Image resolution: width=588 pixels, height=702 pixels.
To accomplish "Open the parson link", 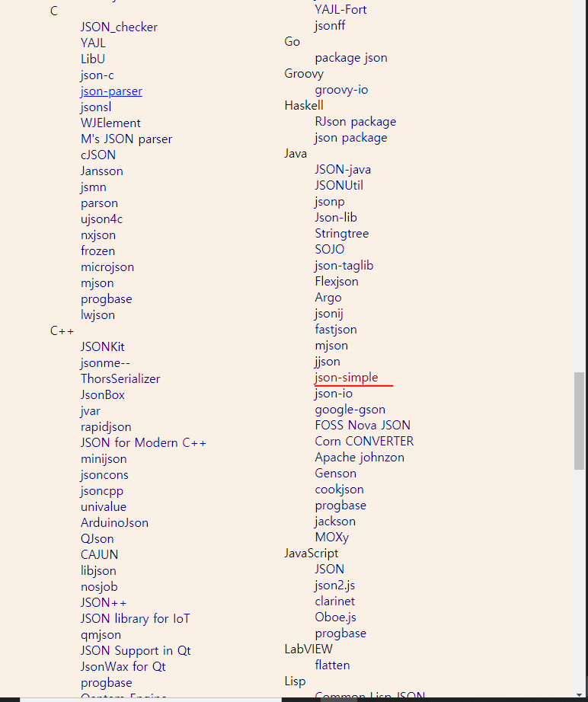I will 100,203.
